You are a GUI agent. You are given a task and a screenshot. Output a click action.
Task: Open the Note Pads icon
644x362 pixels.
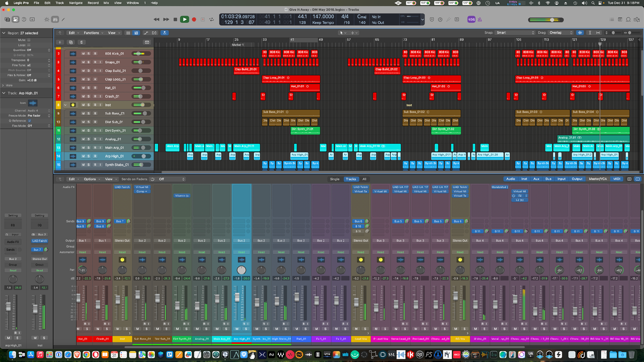point(620,19)
